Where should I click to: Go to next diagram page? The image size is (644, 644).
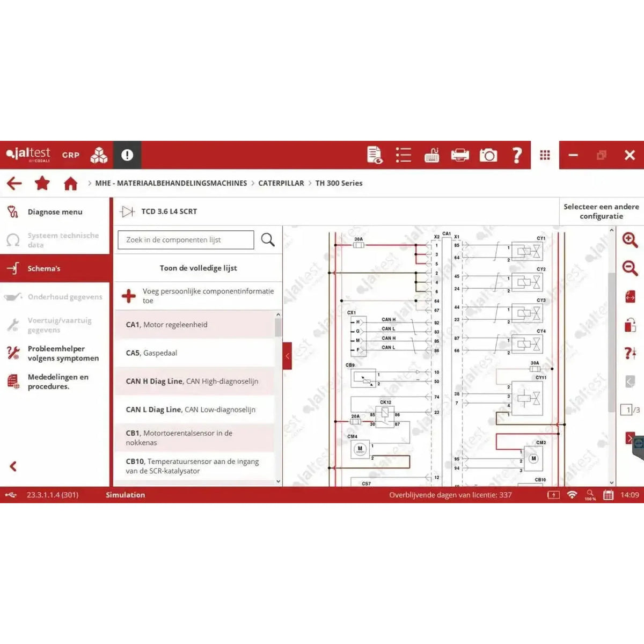coord(630,438)
